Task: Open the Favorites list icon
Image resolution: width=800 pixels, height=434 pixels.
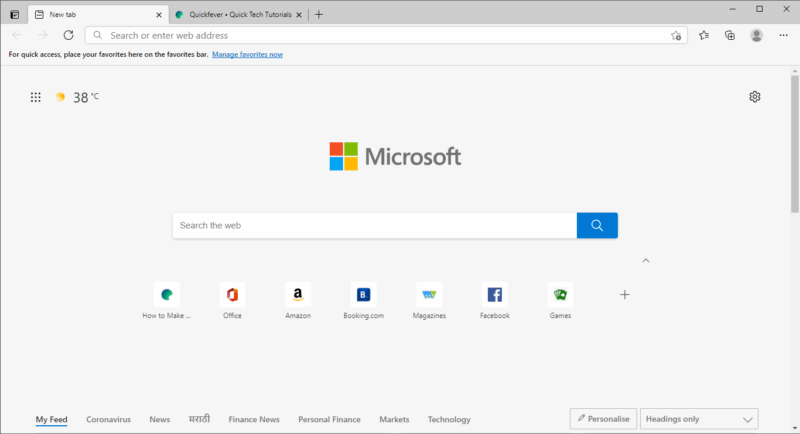Action: (x=704, y=35)
